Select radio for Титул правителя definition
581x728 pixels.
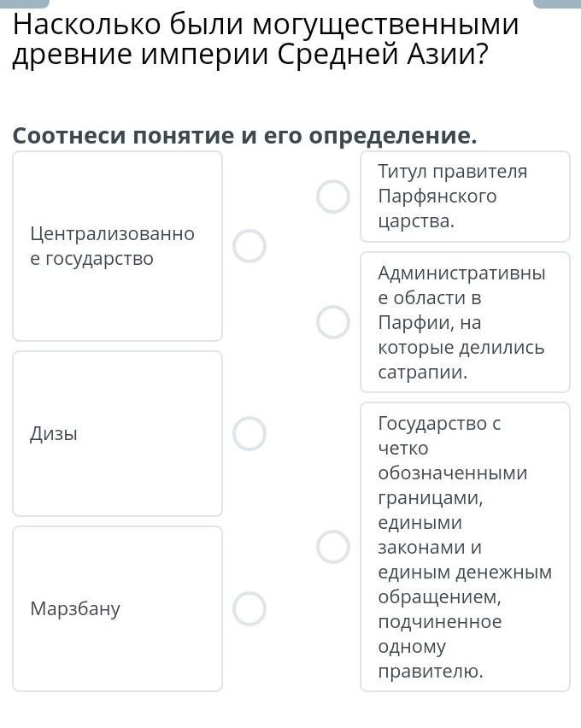coord(333,197)
